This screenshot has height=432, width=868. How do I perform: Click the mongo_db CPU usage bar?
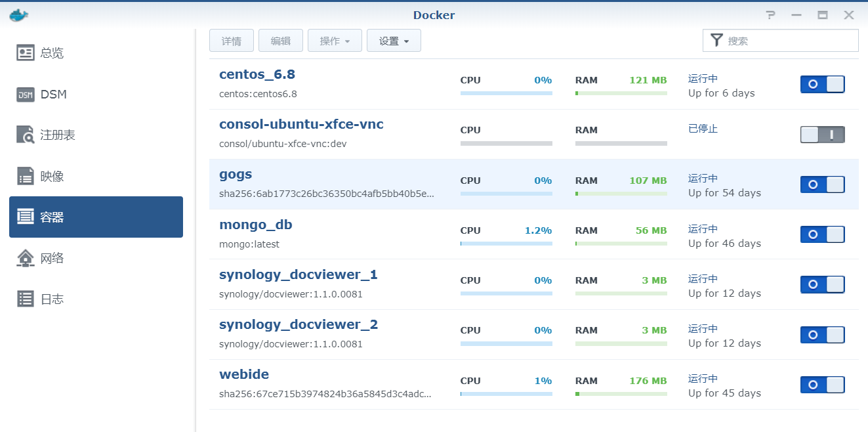tap(506, 244)
